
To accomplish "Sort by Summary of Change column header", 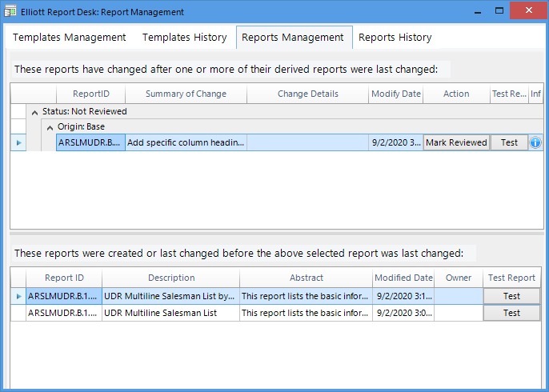I will (x=186, y=94).
